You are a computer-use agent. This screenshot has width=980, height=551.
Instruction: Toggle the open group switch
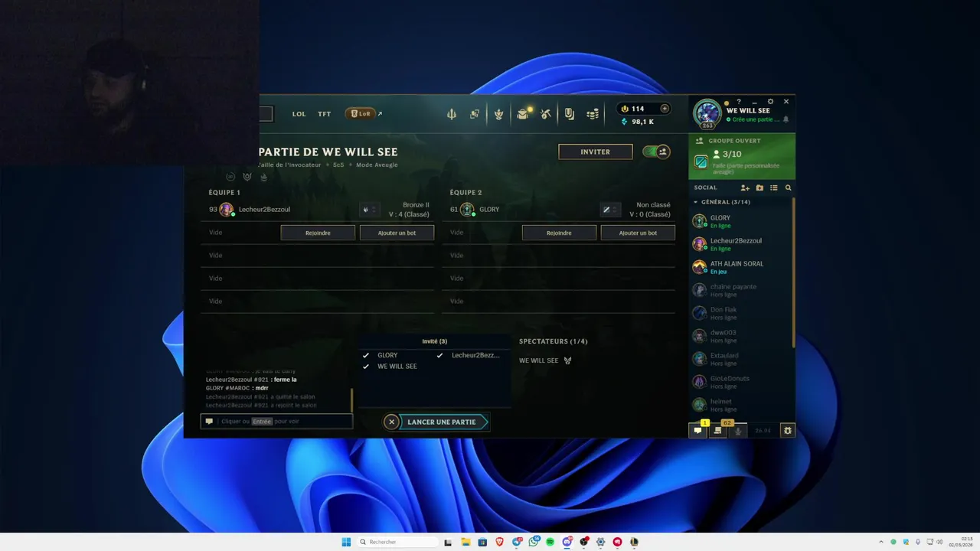tap(656, 152)
